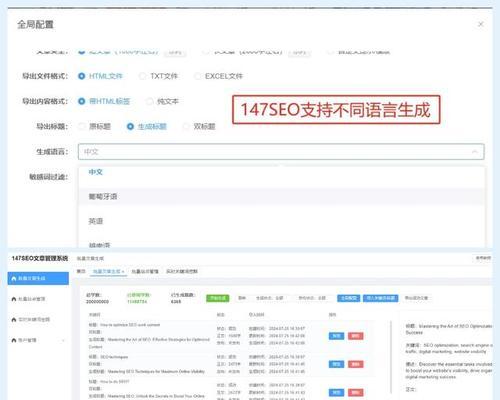Select the HTML文件 export format radio
500x400 pixels.
(x=82, y=76)
